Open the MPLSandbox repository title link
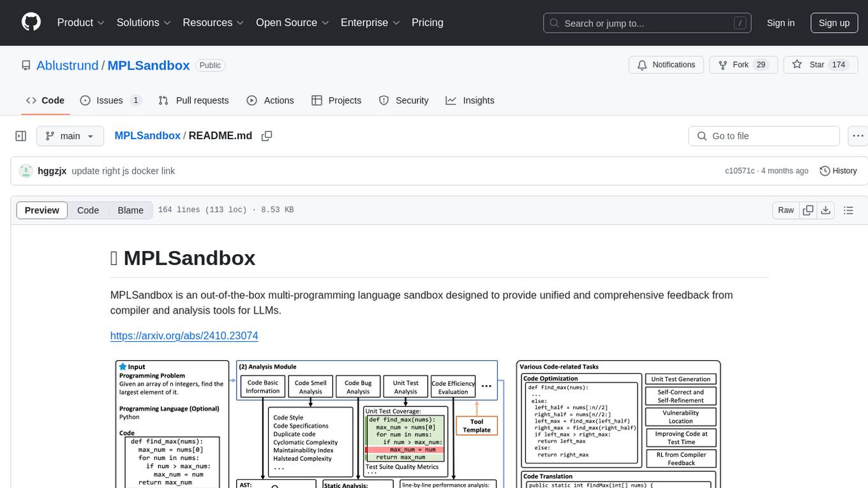 click(149, 65)
